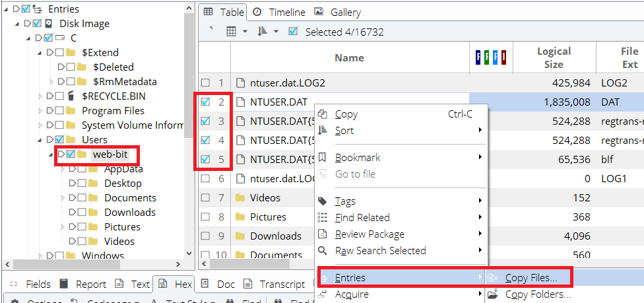Click the sort order icon in toolbar
This screenshot has width=644, height=303.
(x=262, y=32)
